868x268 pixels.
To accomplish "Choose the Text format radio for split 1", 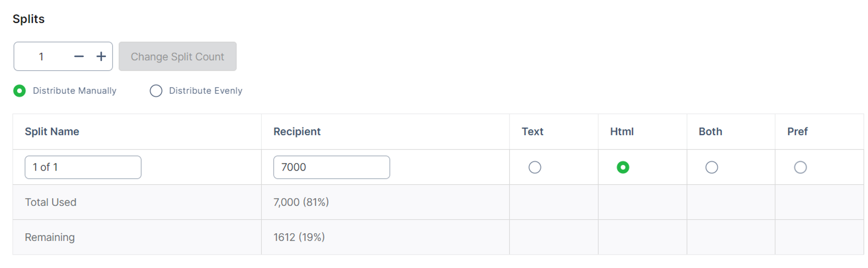I will click(535, 167).
